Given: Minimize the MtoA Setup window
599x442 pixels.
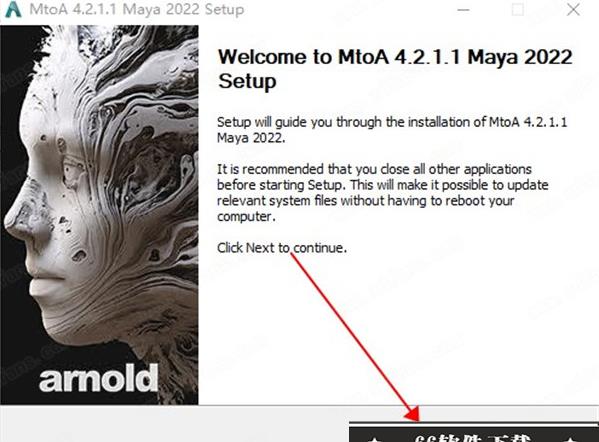Looking at the screenshot, I should point(463,10).
